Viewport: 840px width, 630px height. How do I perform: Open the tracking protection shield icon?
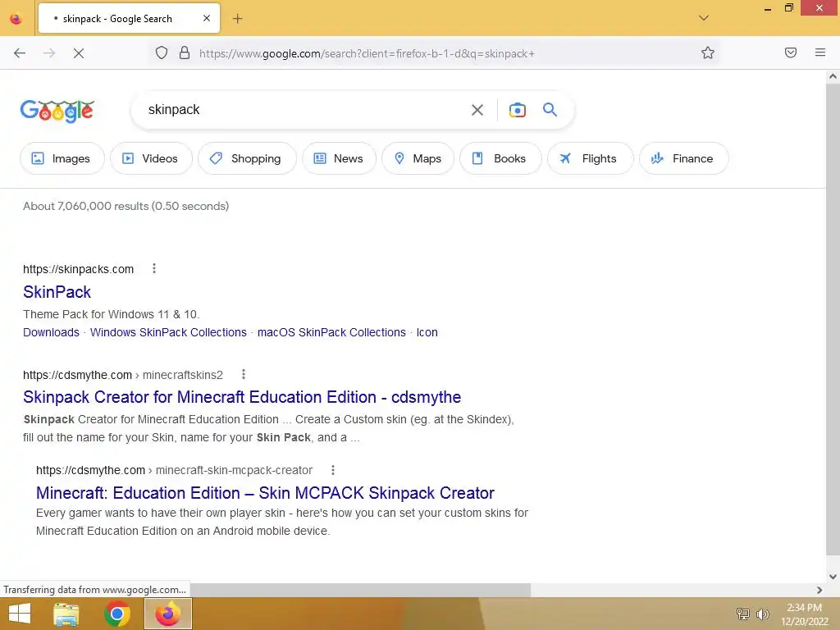[x=162, y=52]
